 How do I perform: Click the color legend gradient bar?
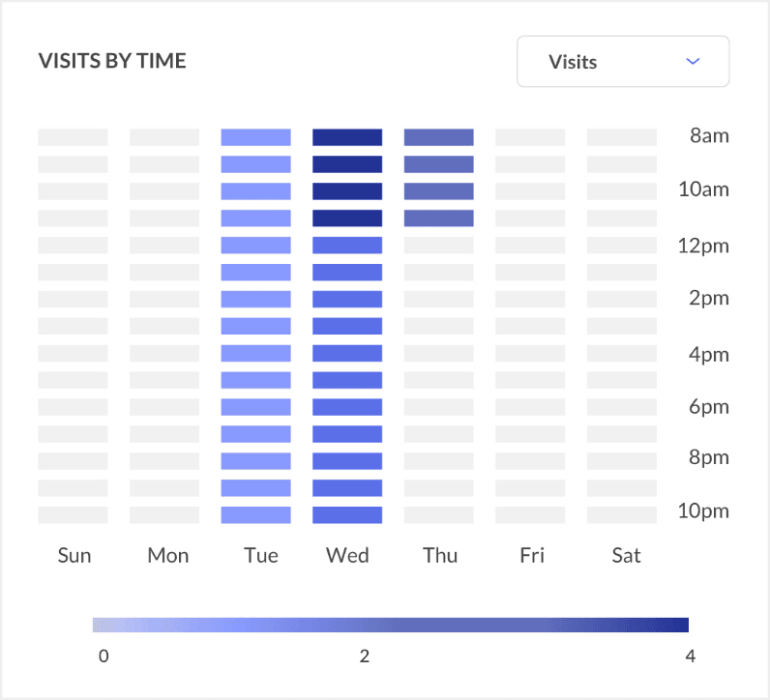(391, 625)
